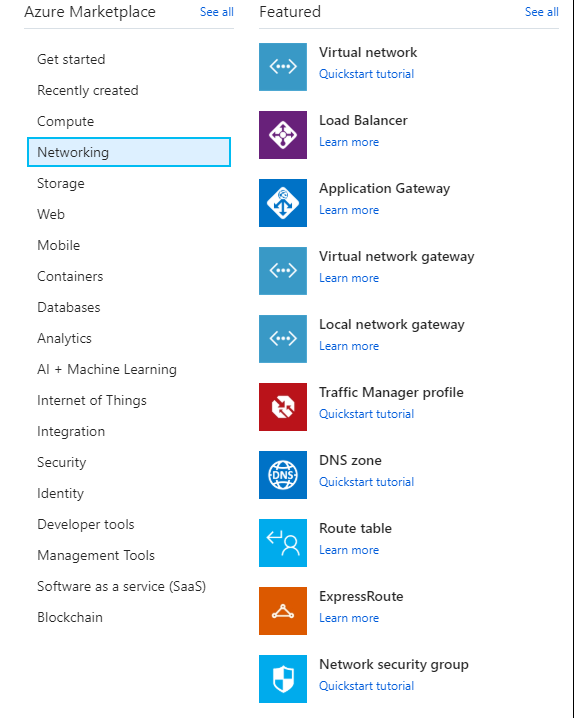Open the orange ExpressRoute icon
Screen dimensions: 574x718
[x=283, y=611]
